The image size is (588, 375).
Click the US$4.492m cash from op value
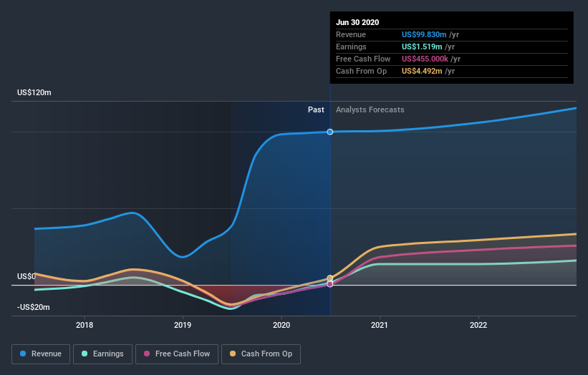[422, 71]
